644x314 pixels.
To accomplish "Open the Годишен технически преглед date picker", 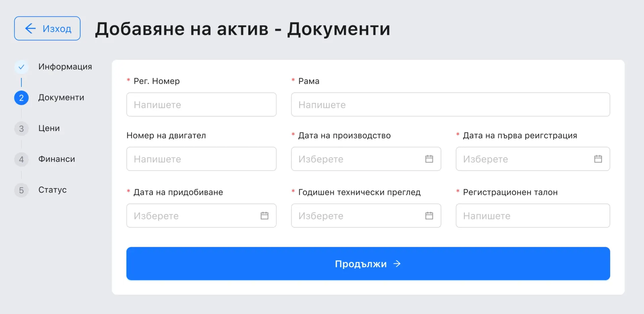I will click(x=366, y=216).
